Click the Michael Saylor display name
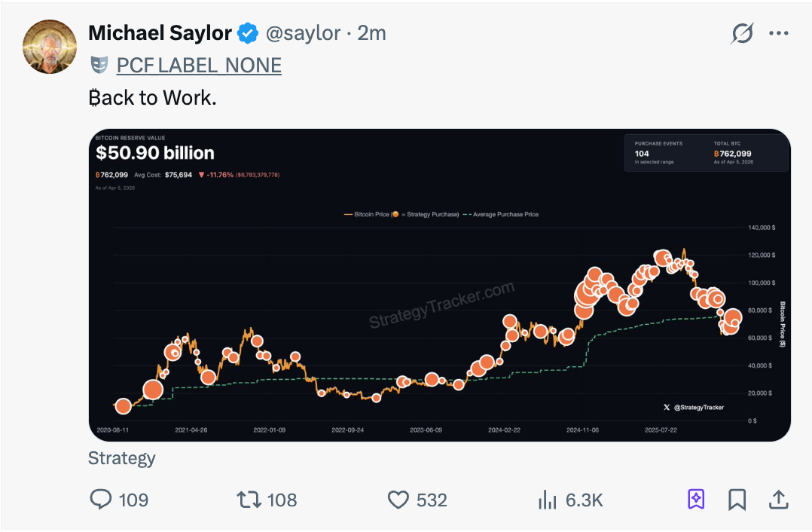Image resolution: width=812 pixels, height=532 pixels. click(160, 33)
